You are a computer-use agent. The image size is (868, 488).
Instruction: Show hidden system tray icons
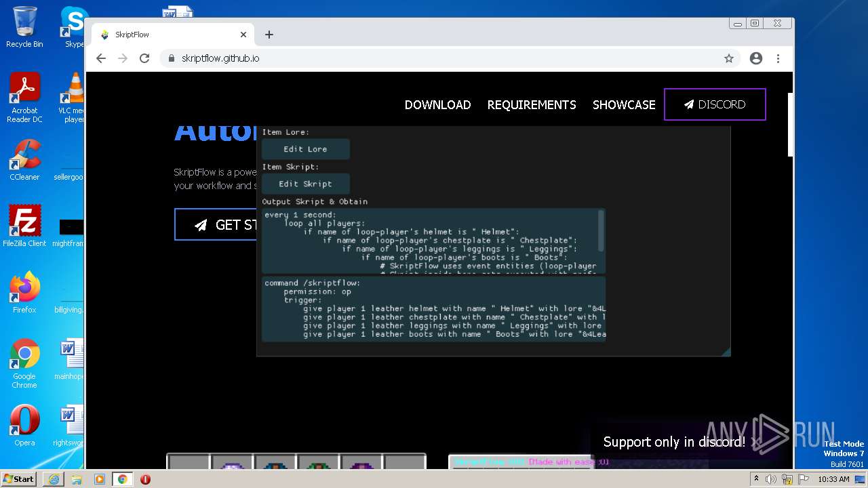point(756,479)
